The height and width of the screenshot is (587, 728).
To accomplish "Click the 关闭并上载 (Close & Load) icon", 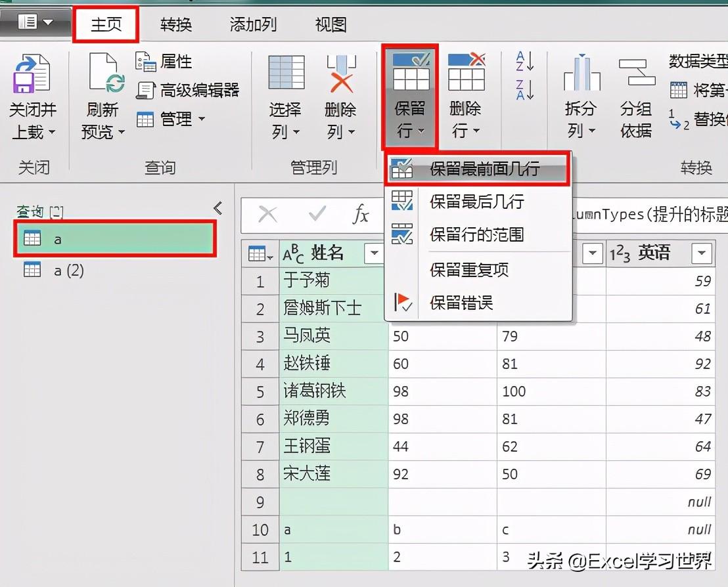I will (32, 74).
